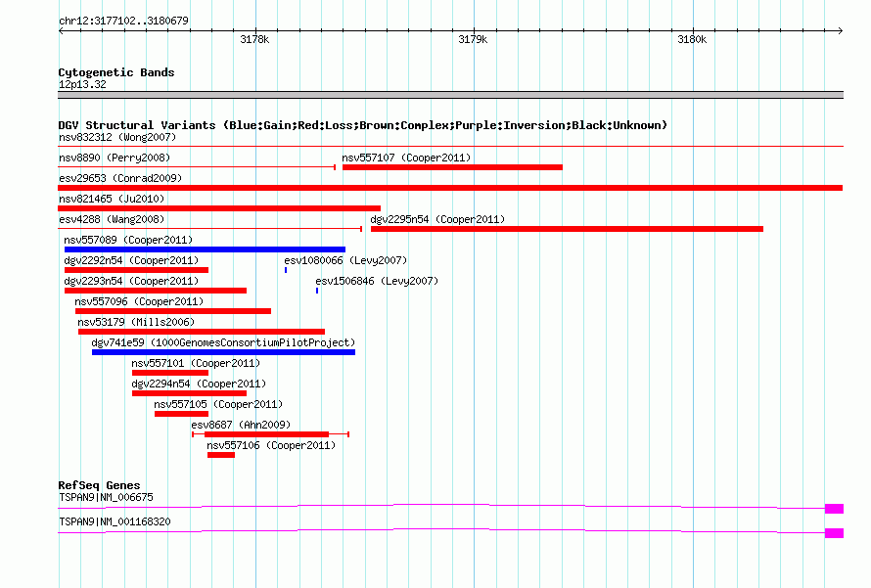Image resolution: width=871 pixels, height=588 pixels.
Task: Click the magenta exon box of NM_001168320
Action: [x=834, y=533]
